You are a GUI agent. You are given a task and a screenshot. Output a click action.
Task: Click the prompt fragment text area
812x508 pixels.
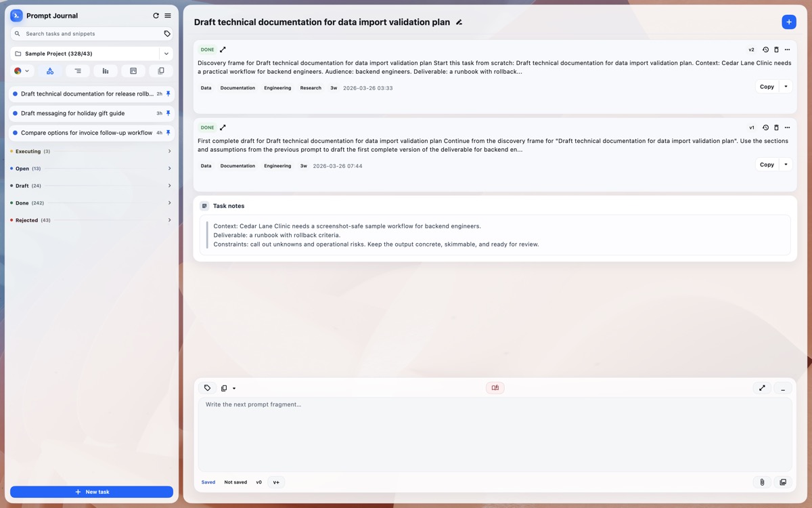(x=495, y=434)
